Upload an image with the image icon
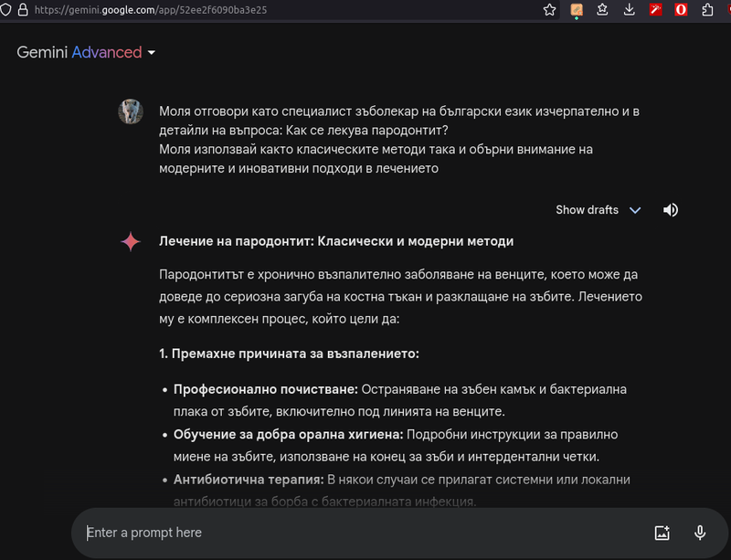731x560 pixels. 662,533
